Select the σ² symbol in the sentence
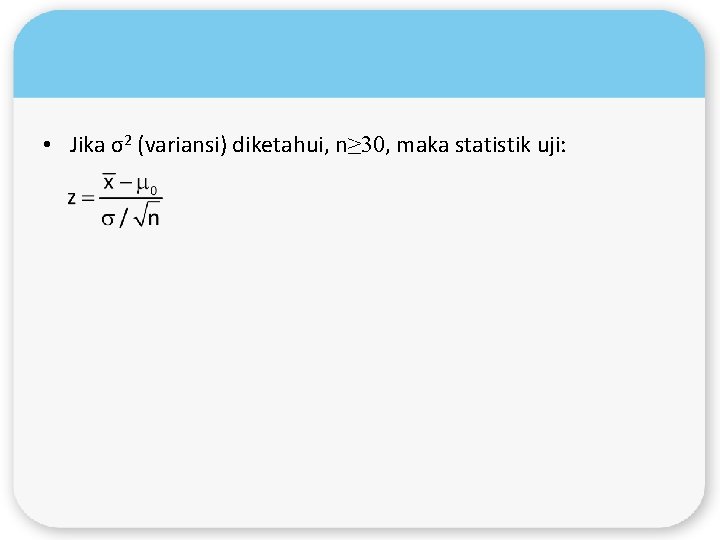720x540 pixels. (121, 144)
